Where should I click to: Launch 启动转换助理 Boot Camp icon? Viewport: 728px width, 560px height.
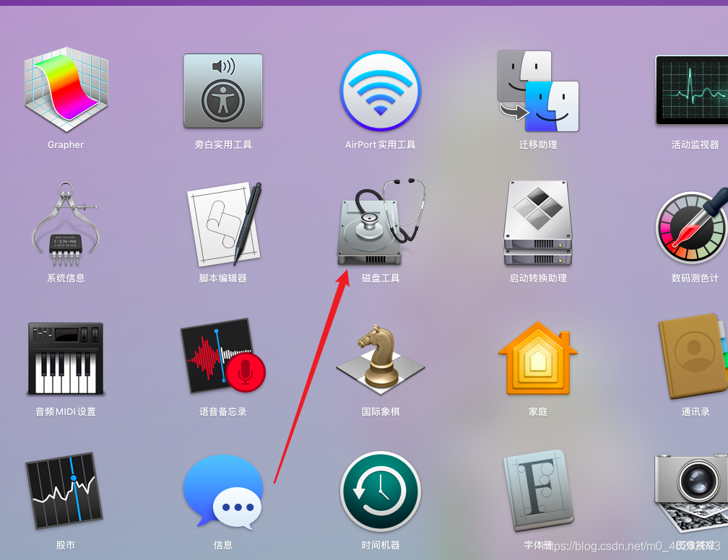pyautogui.click(x=538, y=223)
